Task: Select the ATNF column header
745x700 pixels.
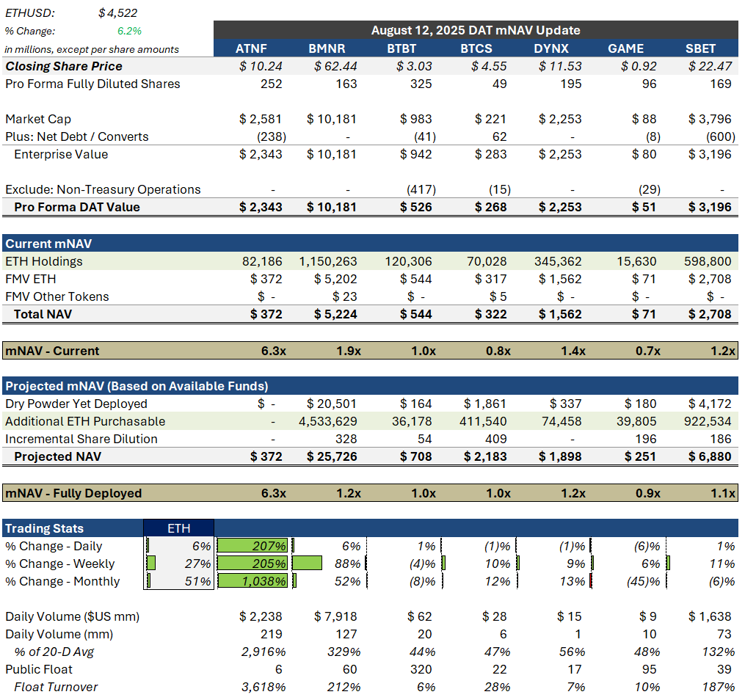Action: [x=252, y=48]
